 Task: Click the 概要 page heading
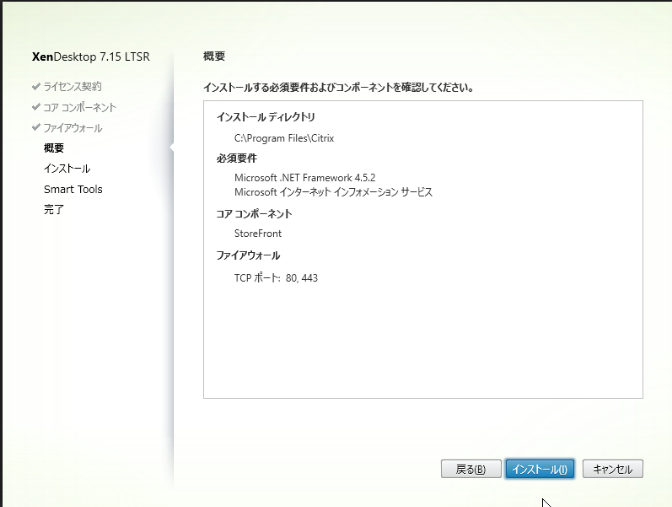(x=214, y=56)
